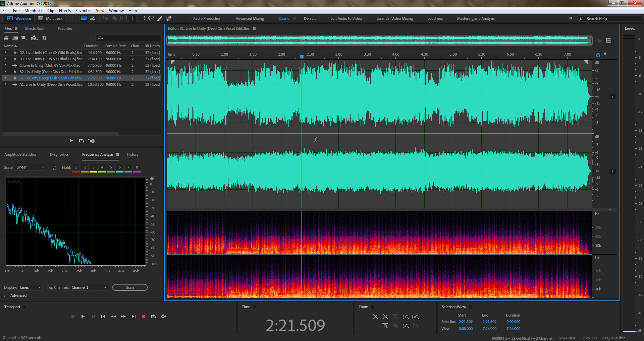
Task: Show more workspaces with double chevron
Action: [x=571, y=18]
